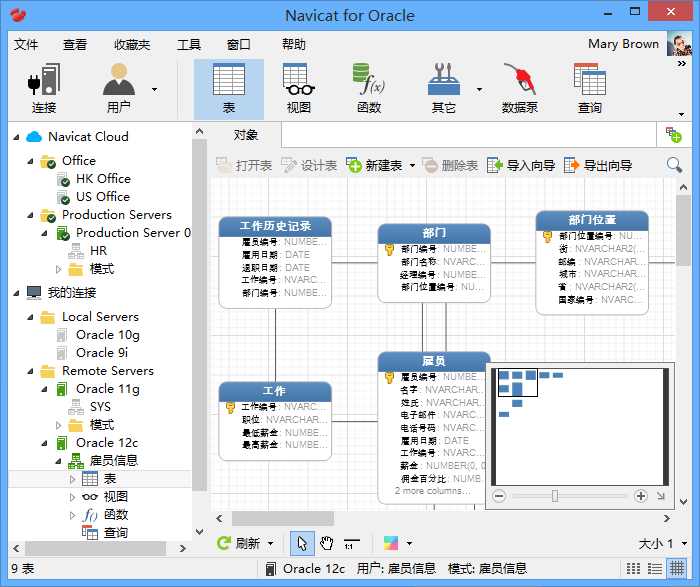Select the SYS schema item
The image size is (700, 587).
pos(100,407)
